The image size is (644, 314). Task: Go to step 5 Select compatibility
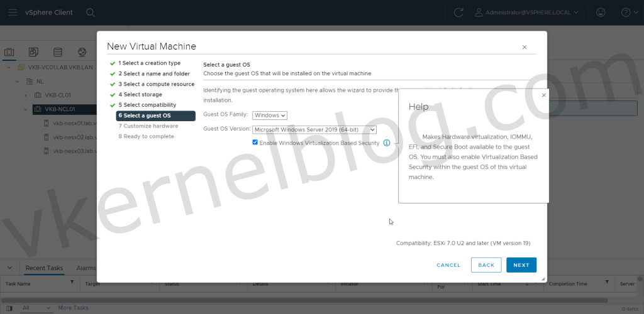pos(147,105)
